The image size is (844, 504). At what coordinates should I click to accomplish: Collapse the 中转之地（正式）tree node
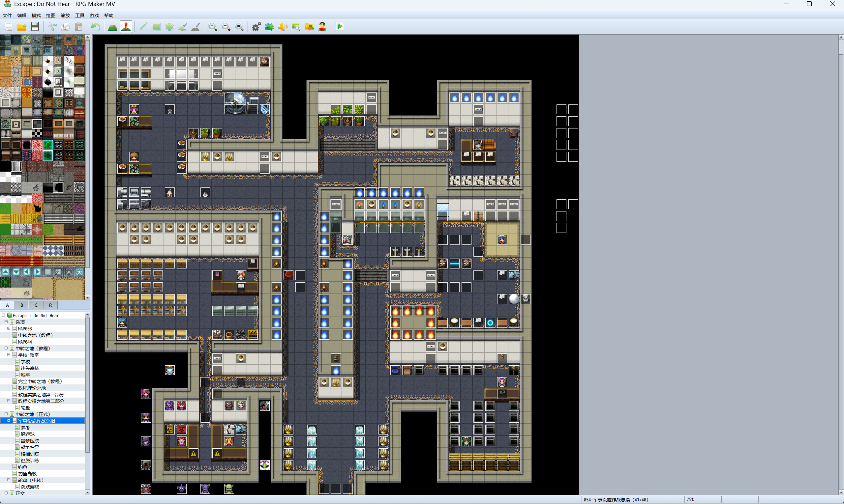coord(6,414)
